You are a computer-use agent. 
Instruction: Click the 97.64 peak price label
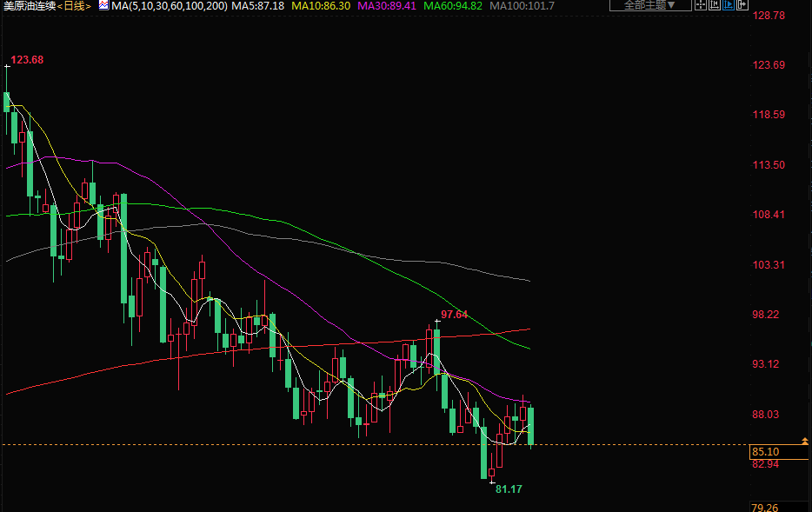pos(454,314)
